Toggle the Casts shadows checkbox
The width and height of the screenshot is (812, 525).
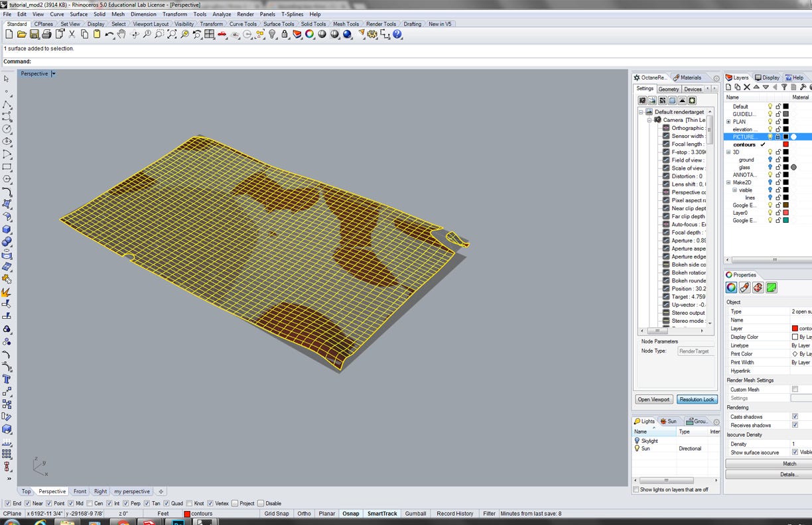click(x=795, y=417)
